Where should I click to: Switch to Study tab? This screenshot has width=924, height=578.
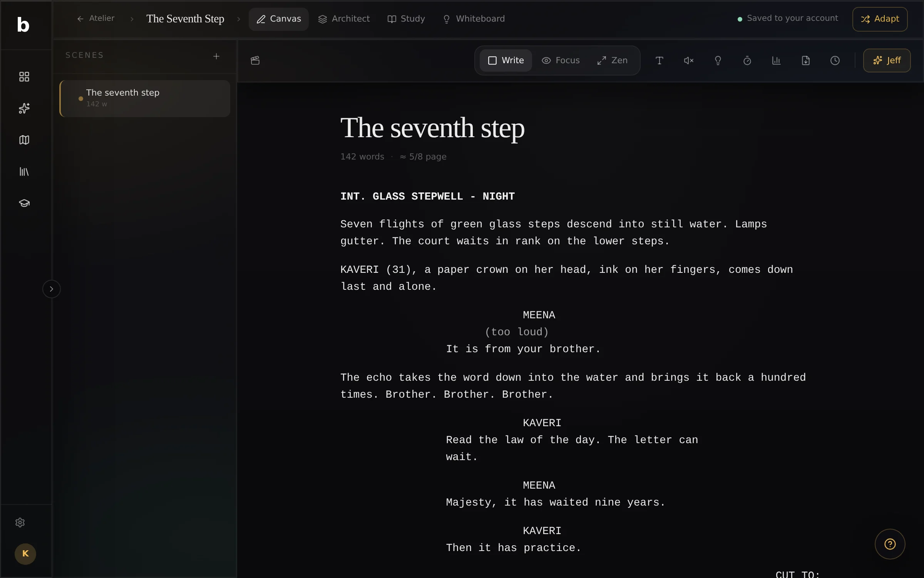coord(406,19)
